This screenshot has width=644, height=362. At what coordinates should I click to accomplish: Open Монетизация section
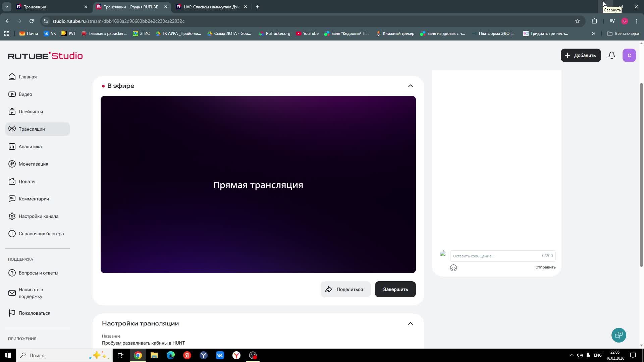tap(33, 164)
